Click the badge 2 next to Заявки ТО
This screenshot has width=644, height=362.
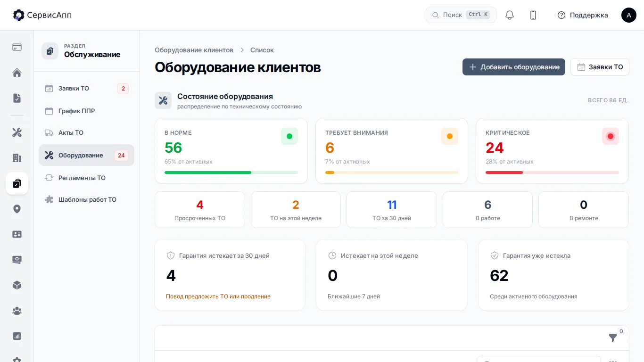tap(123, 89)
